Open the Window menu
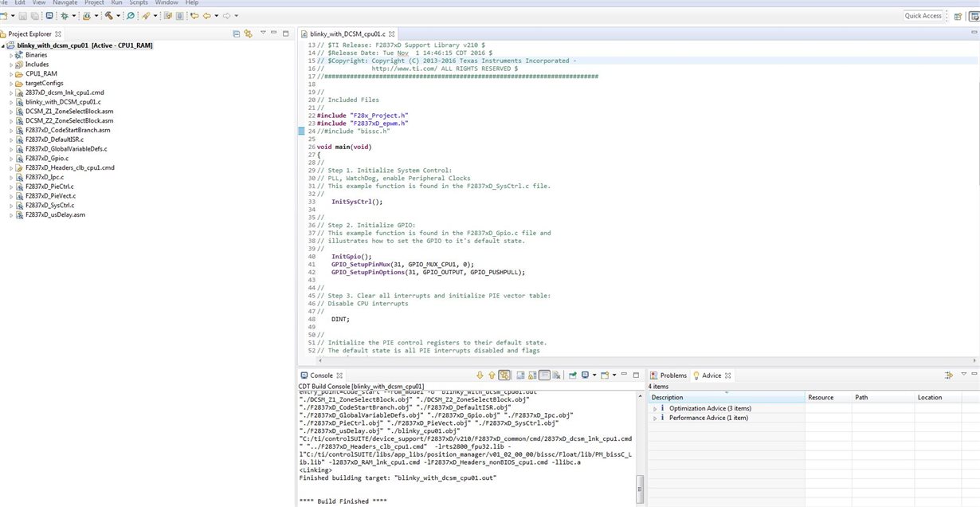The image size is (980, 507). click(167, 2)
